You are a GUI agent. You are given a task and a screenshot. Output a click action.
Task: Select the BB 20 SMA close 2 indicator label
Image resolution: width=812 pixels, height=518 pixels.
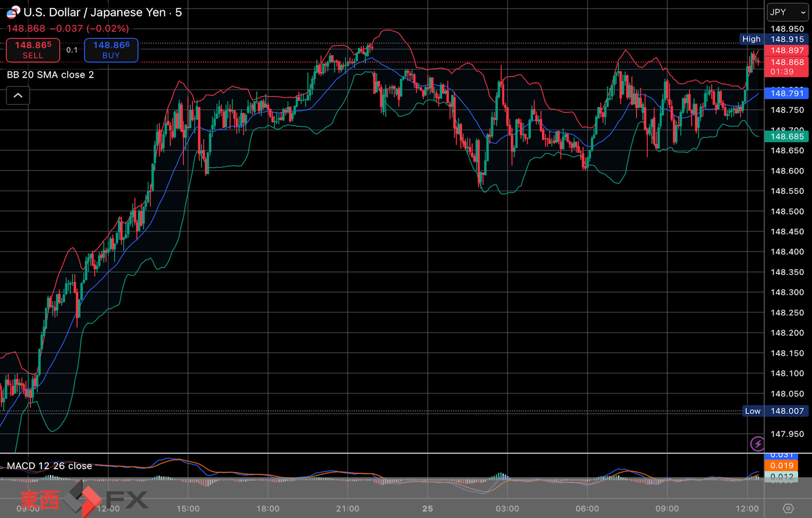click(50, 75)
